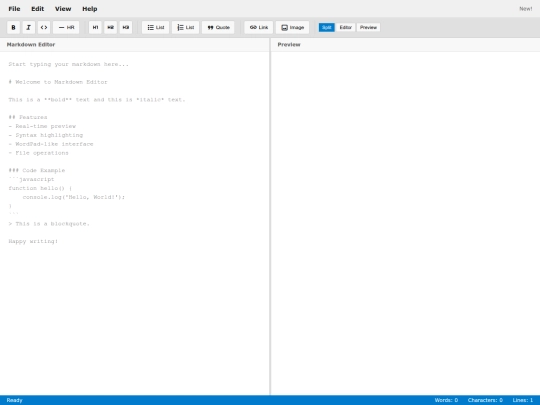Click the Ready status text
540x405 pixels.
tap(14, 400)
